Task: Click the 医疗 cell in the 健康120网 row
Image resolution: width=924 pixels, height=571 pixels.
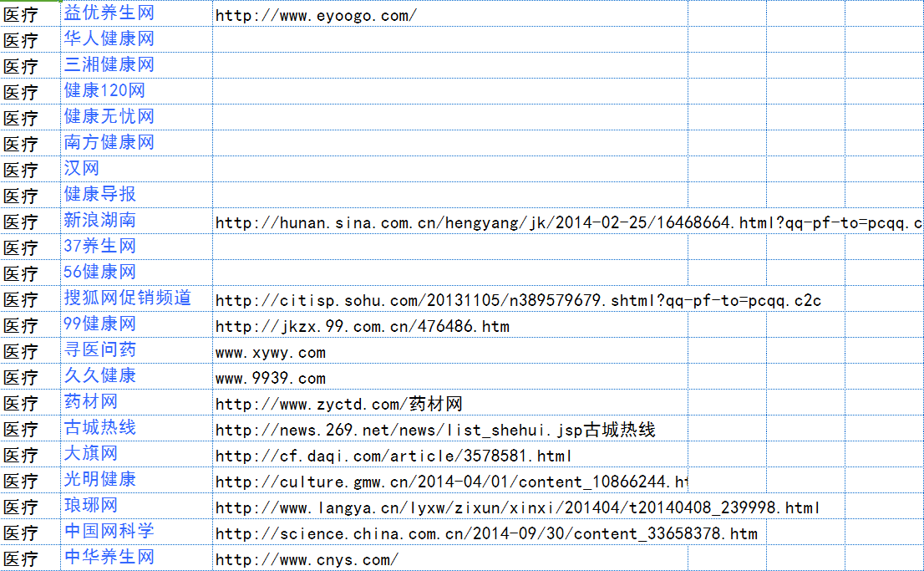Action: [30, 91]
